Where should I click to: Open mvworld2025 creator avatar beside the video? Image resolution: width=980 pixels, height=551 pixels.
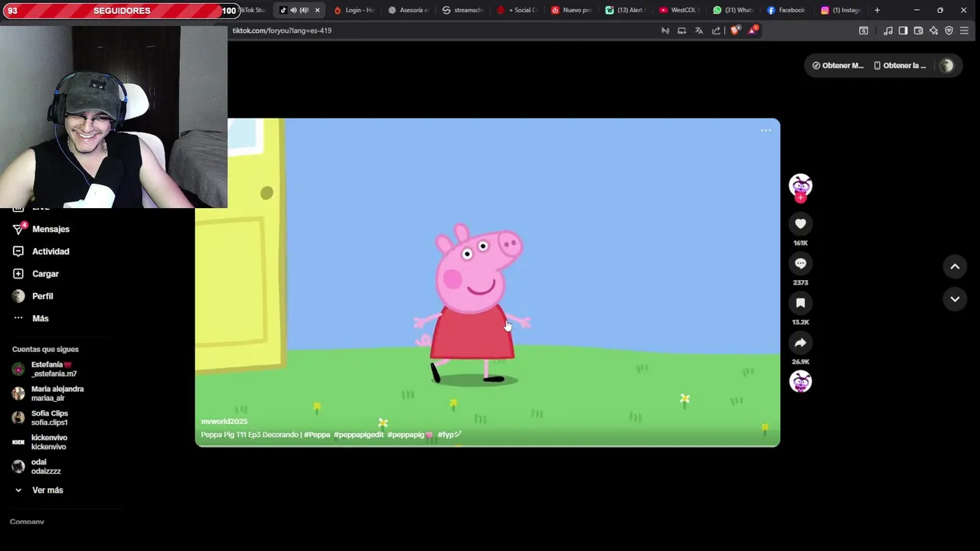pos(800,185)
